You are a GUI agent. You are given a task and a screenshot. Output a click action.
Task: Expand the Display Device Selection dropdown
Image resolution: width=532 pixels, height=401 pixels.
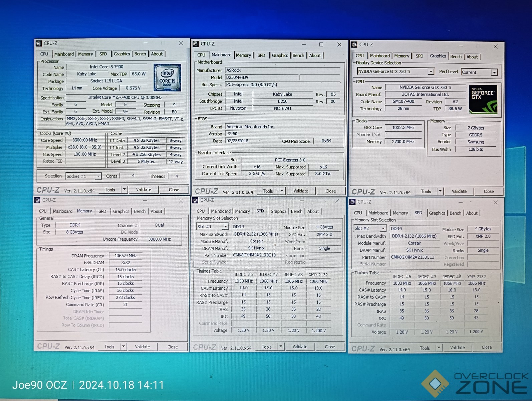pyautogui.click(x=431, y=72)
